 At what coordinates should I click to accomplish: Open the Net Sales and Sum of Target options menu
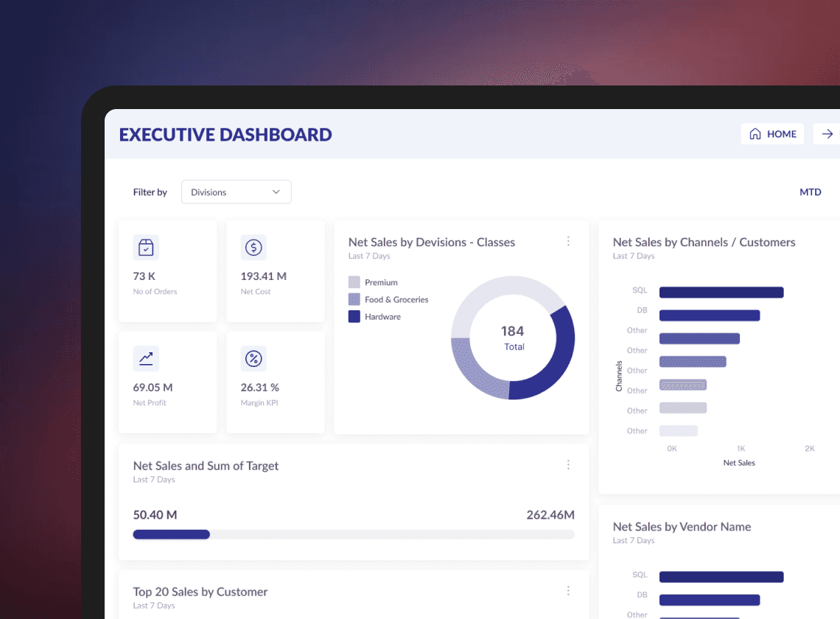(x=568, y=465)
